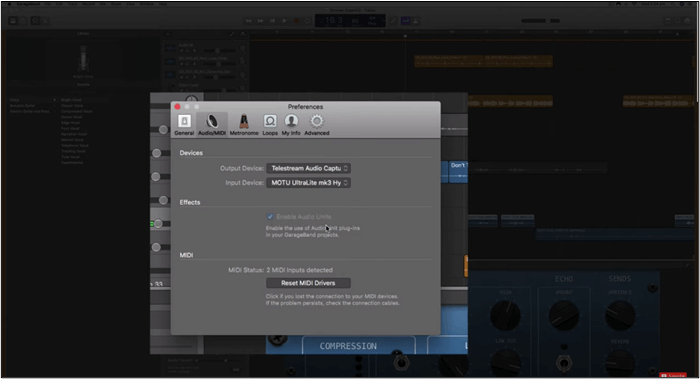Click the tuner icon right of the LCD

(393, 21)
